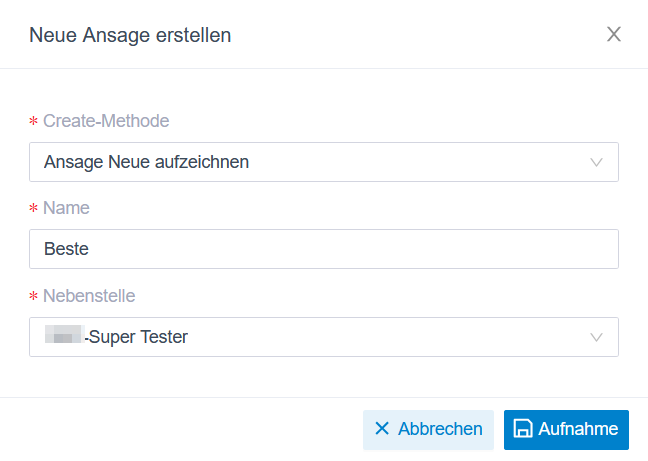Place cursor in the Beste text
Viewport: 648px width, 461px height.
(x=66, y=249)
